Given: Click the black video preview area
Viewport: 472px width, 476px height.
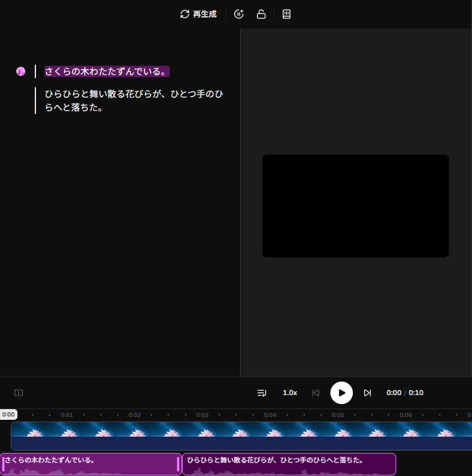Looking at the screenshot, I should pyautogui.click(x=355, y=206).
